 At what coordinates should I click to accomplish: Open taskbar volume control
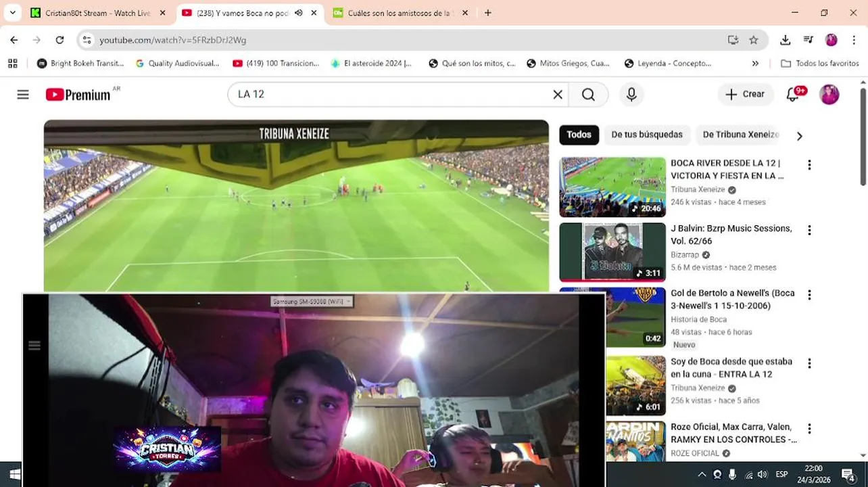(x=763, y=474)
